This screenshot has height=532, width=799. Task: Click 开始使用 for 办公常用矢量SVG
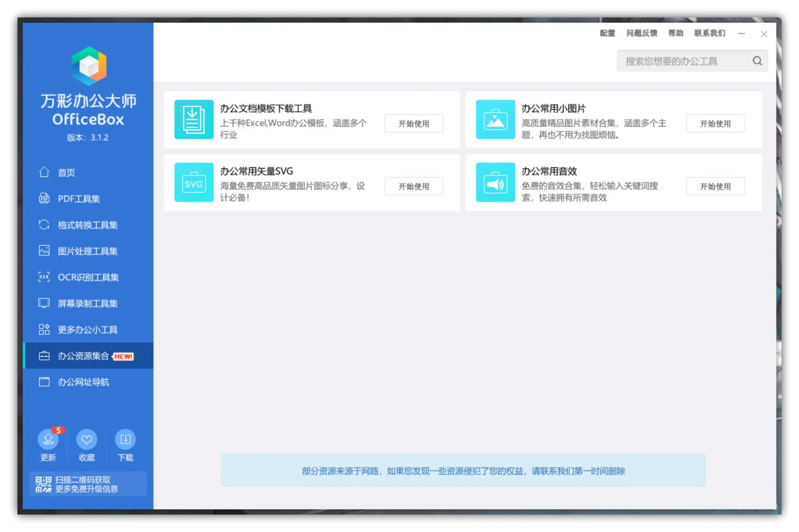[x=414, y=186]
